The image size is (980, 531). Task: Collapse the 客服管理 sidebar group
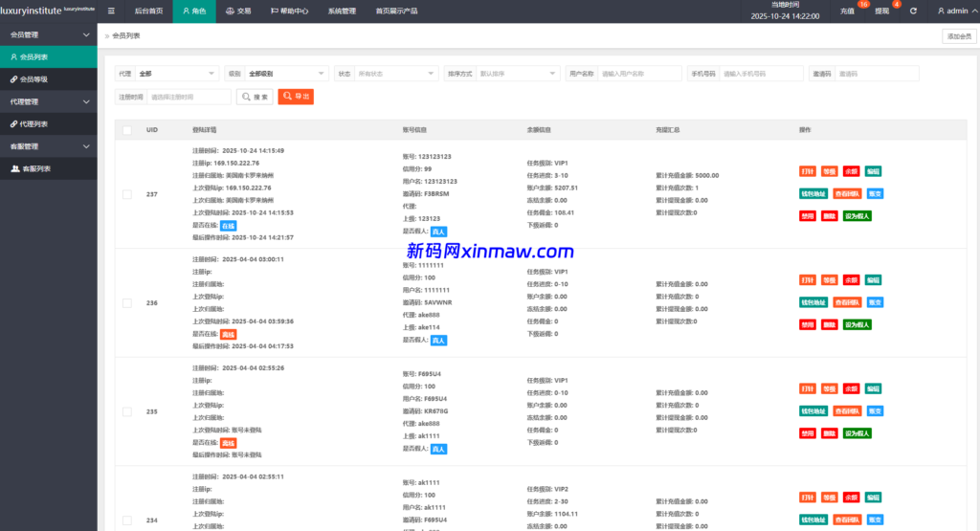[48, 146]
